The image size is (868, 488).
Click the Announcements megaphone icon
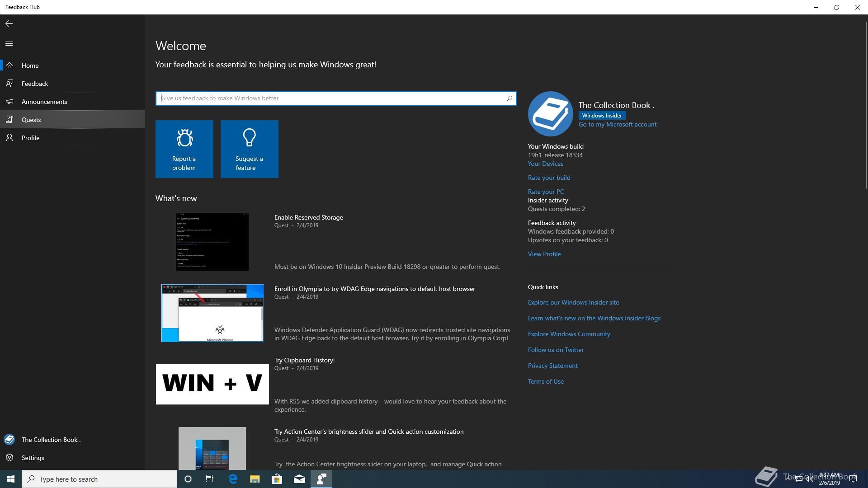point(9,102)
